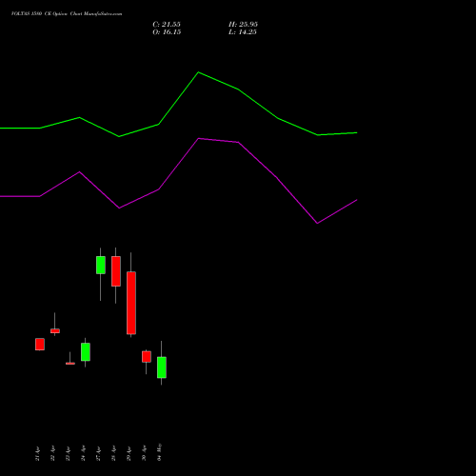Image resolution: width=476 pixels, height=476 pixels.
Task: Select the 24 Apr date label
Action: click(x=83, y=453)
